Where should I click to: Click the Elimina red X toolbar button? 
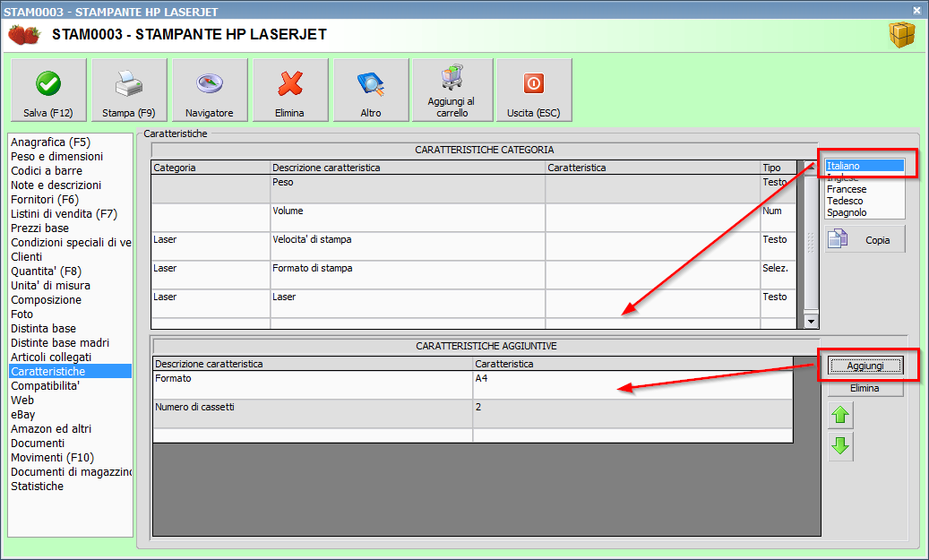click(x=290, y=90)
